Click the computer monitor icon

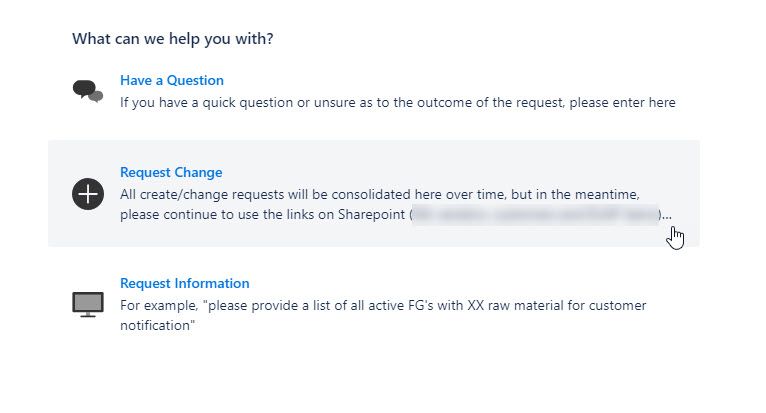[x=88, y=304]
